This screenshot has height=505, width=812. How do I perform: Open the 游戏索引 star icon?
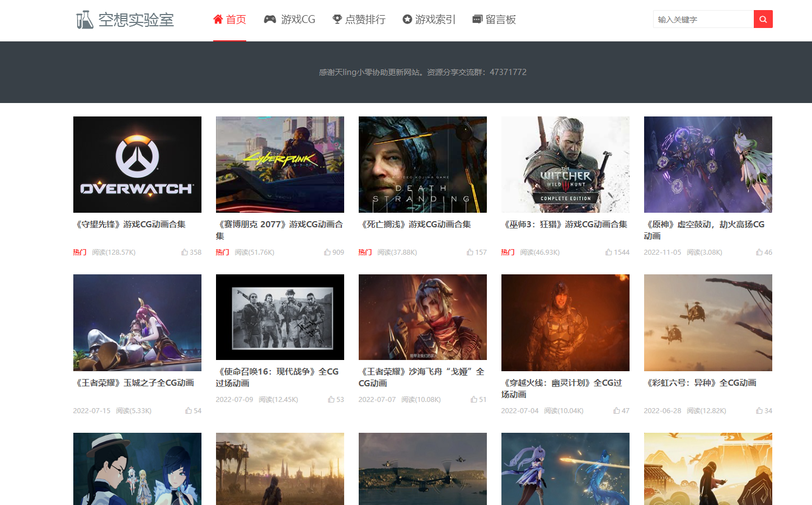[x=407, y=19]
